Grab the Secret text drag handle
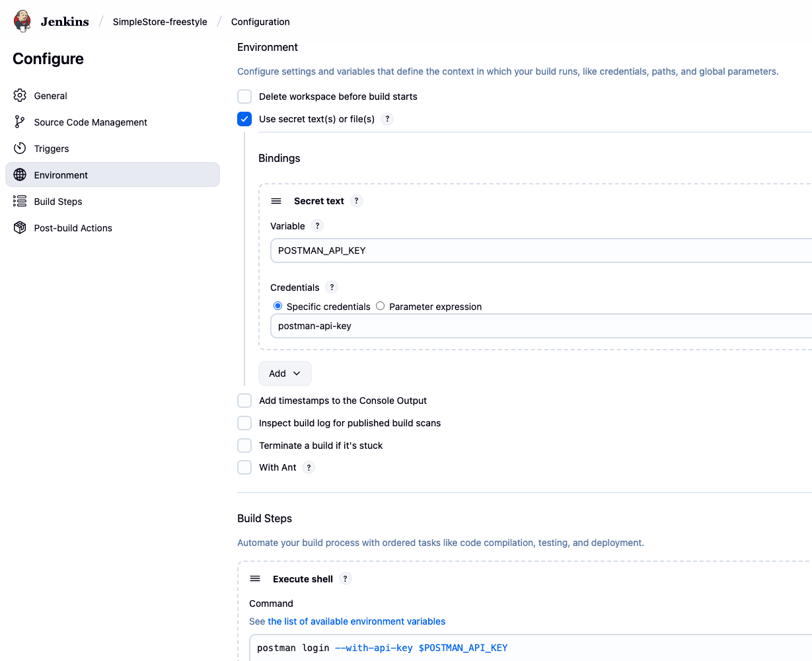This screenshot has width=812, height=661. 276,201
